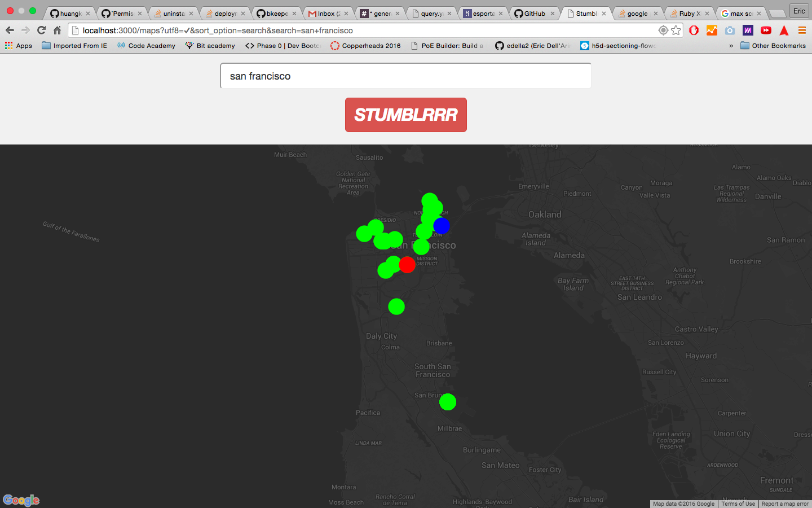The height and width of the screenshot is (508, 812).
Task: Click the Sausalito map label
Action: click(x=369, y=157)
